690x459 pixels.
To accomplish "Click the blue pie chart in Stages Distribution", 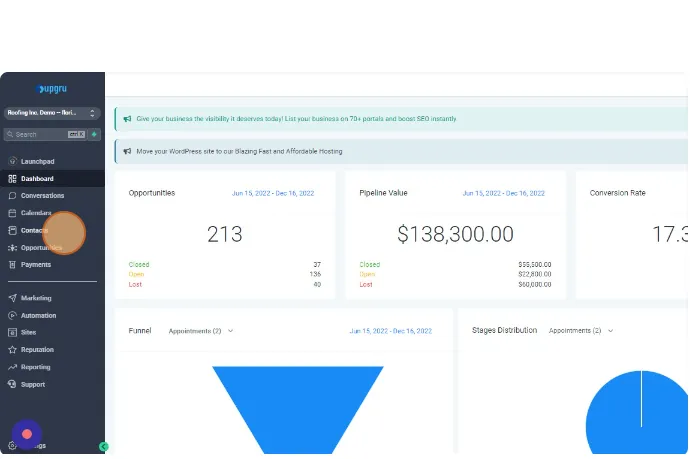I will [637, 413].
